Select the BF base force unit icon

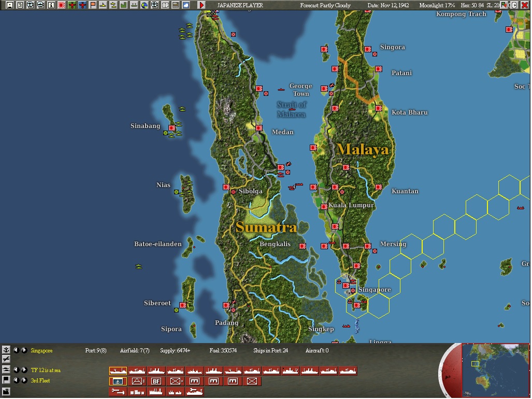(x=156, y=381)
